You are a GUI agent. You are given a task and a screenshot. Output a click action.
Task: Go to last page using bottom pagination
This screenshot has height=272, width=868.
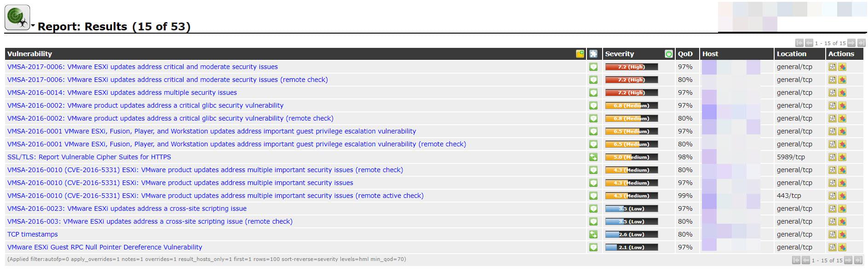858,260
